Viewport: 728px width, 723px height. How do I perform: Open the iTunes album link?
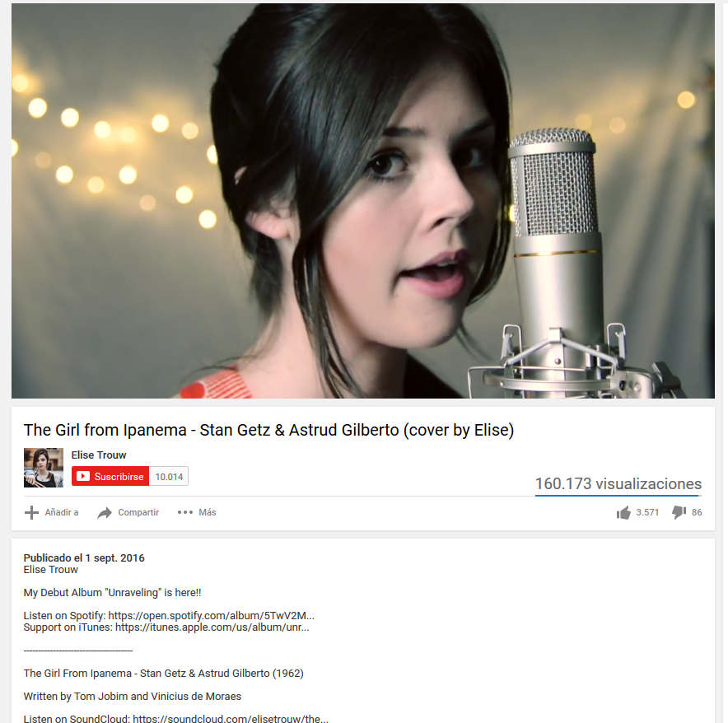212,627
